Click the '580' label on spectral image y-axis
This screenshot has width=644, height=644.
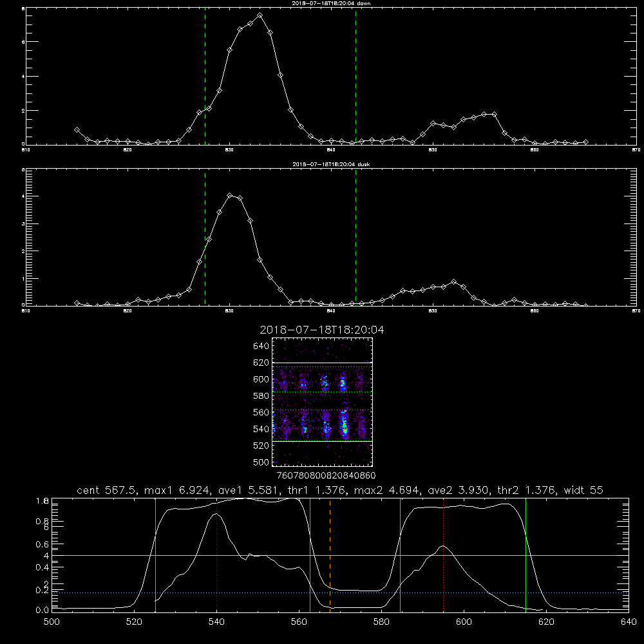click(x=261, y=396)
